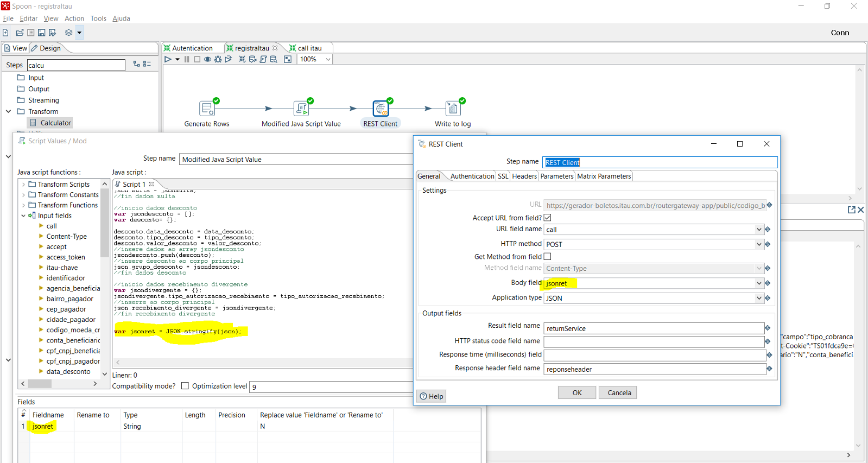
Task: Uncheck Accept URL from field checkbox
Action: pos(548,218)
